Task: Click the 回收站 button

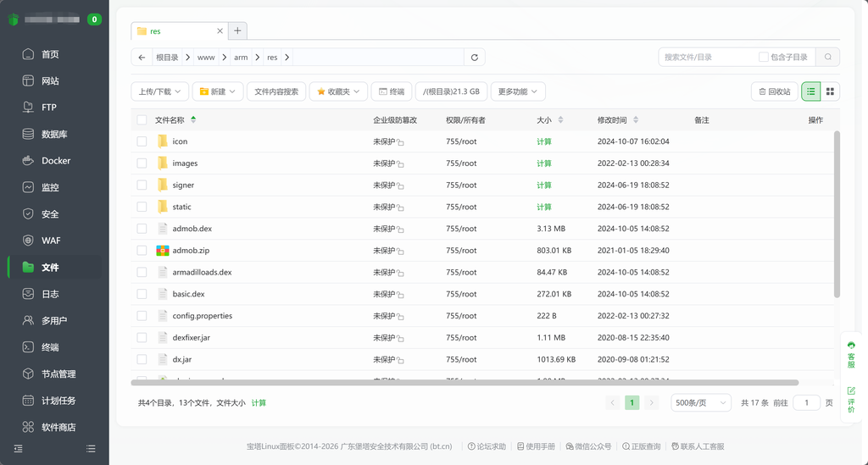Action: coord(774,91)
